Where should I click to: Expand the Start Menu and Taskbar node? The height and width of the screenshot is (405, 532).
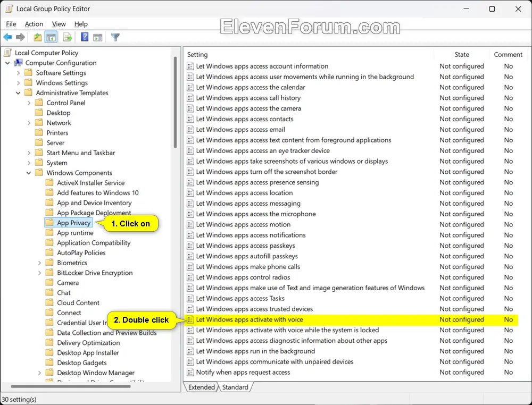[x=29, y=153]
